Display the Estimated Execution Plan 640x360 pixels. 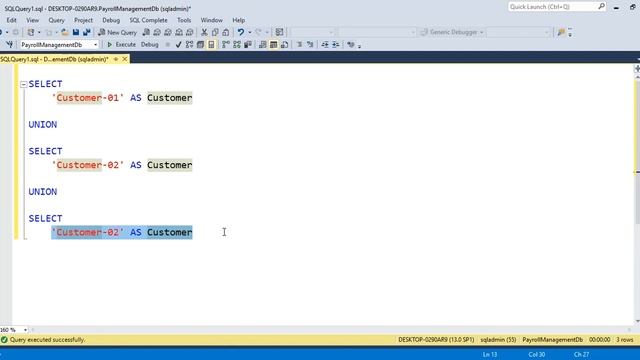click(x=189, y=44)
